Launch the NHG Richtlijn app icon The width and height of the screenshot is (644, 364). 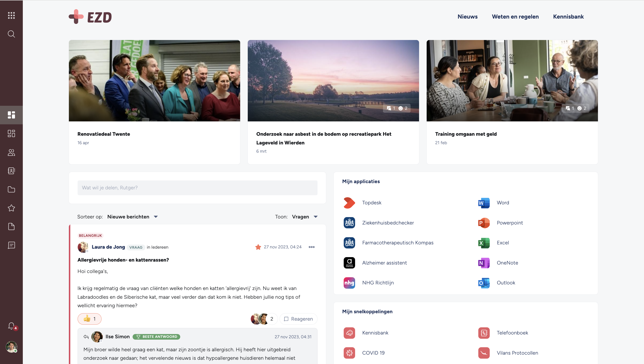click(x=349, y=283)
